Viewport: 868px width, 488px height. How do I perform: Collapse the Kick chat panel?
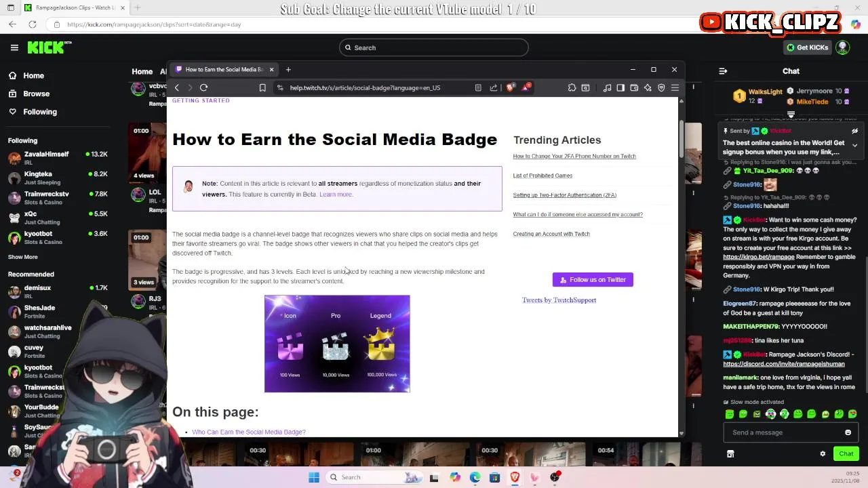(723, 70)
